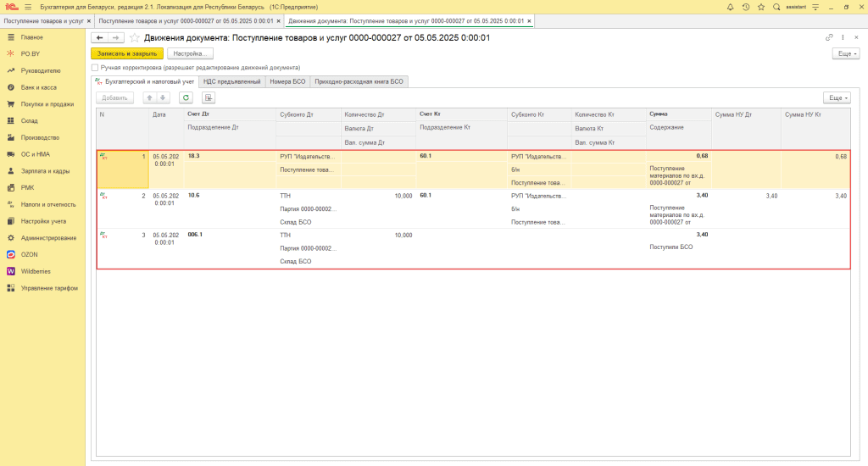Copy link to document icon
Image resolution: width=868 pixels, height=466 pixels.
(x=829, y=37)
